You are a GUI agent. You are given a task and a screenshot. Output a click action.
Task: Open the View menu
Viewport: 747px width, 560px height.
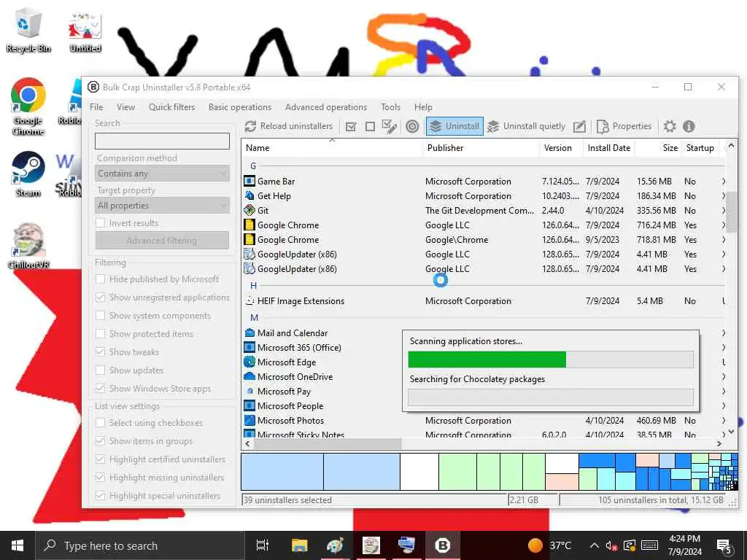coord(125,106)
